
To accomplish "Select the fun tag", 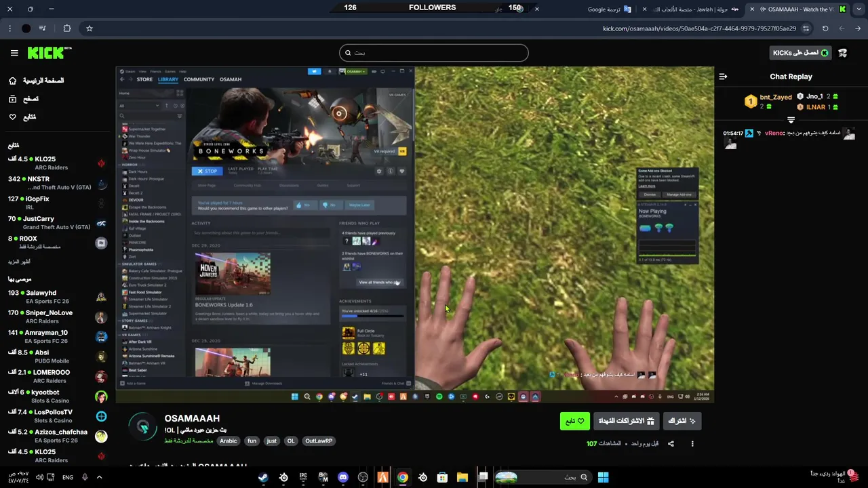I will tap(252, 441).
